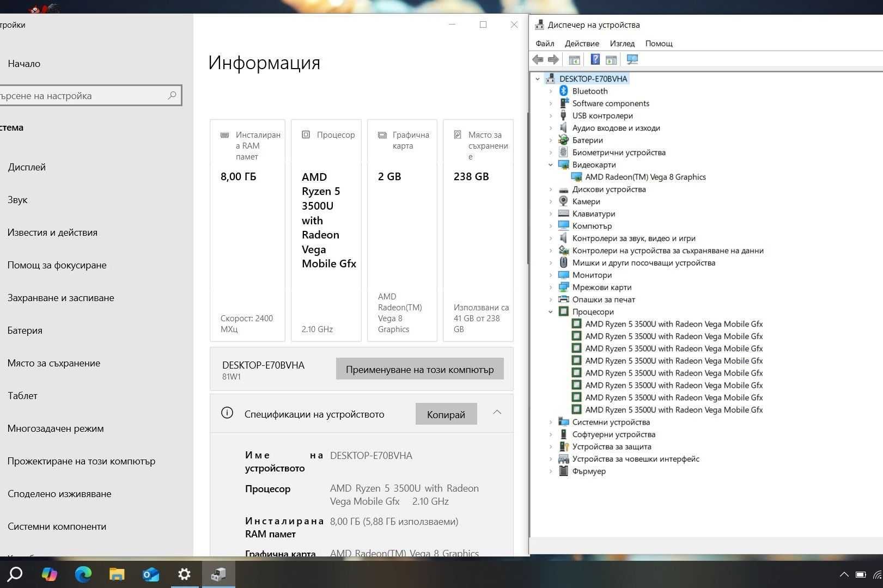Click the Settings gear icon in taskbar
Screen dimensions: 883x588
(x=185, y=574)
